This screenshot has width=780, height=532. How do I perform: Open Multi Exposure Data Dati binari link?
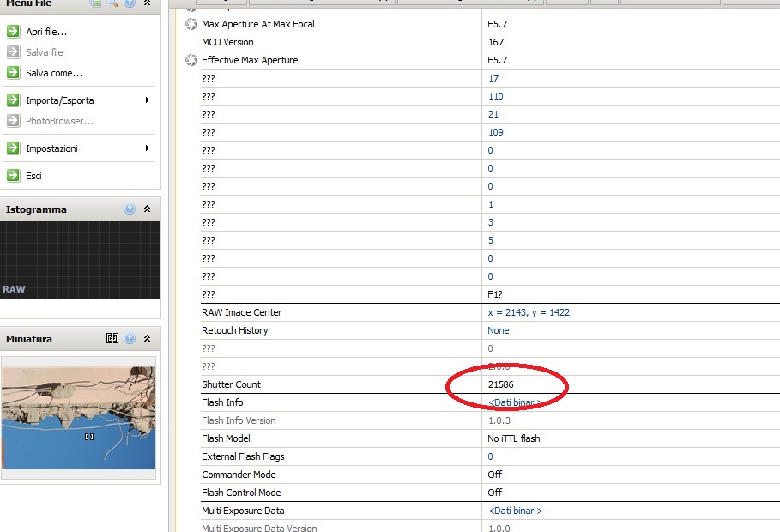[515, 511]
